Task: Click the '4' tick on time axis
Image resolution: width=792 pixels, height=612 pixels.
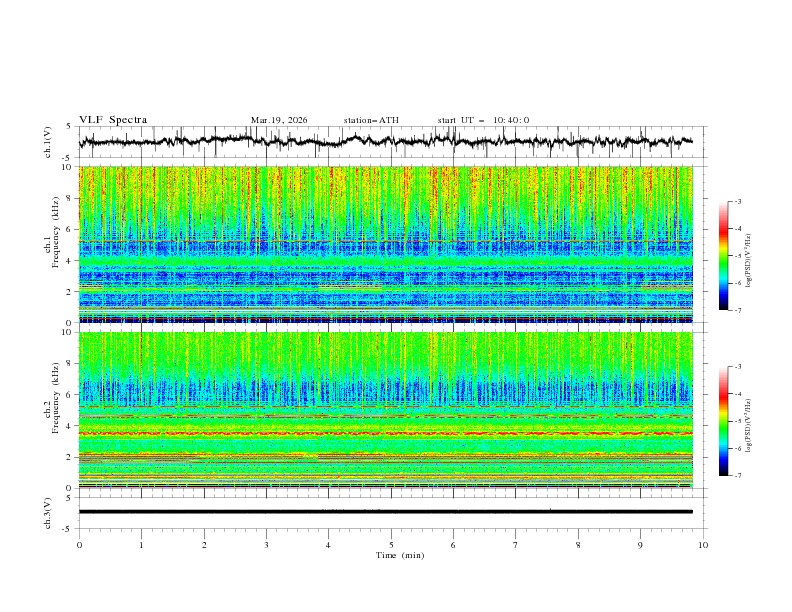Action: coord(328,545)
